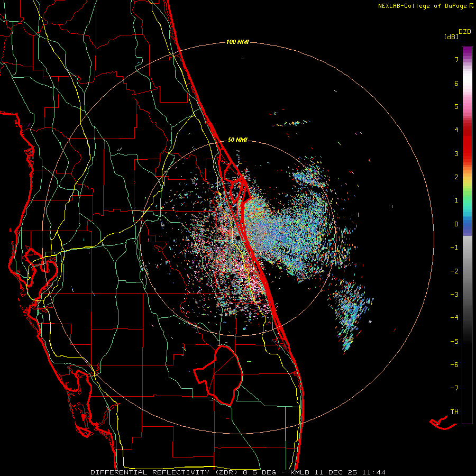The height and width of the screenshot is (476, 476).
Task: Click the [dB] unit label
Action: pos(451,37)
